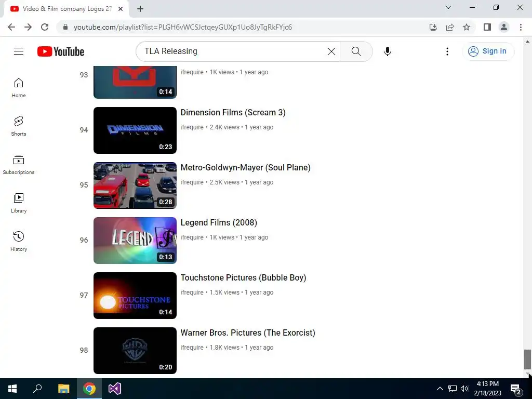Click the Sign in button
Image resolution: width=532 pixels, height=399 pixels.
click(488, 51)
